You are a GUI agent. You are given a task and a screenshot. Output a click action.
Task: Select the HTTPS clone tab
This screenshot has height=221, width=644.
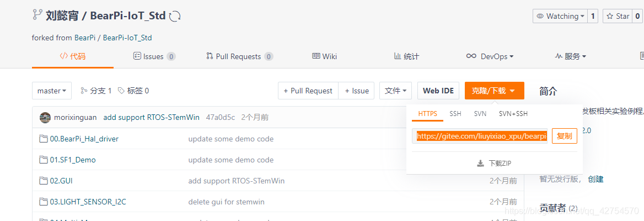coord(427,114)
